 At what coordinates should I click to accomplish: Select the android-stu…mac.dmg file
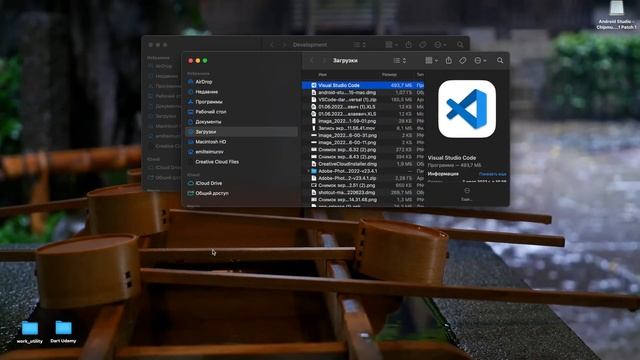[x=363, y=93]
